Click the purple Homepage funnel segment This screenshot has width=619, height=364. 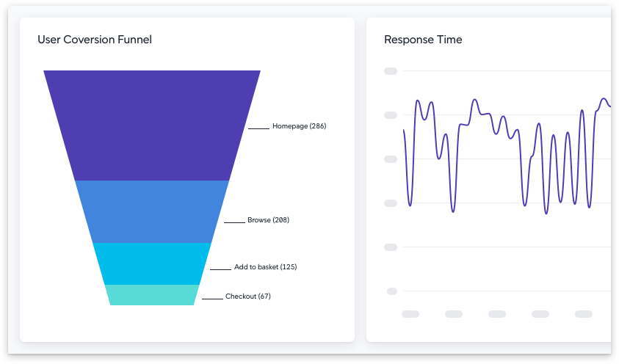[x=152, y=125]
